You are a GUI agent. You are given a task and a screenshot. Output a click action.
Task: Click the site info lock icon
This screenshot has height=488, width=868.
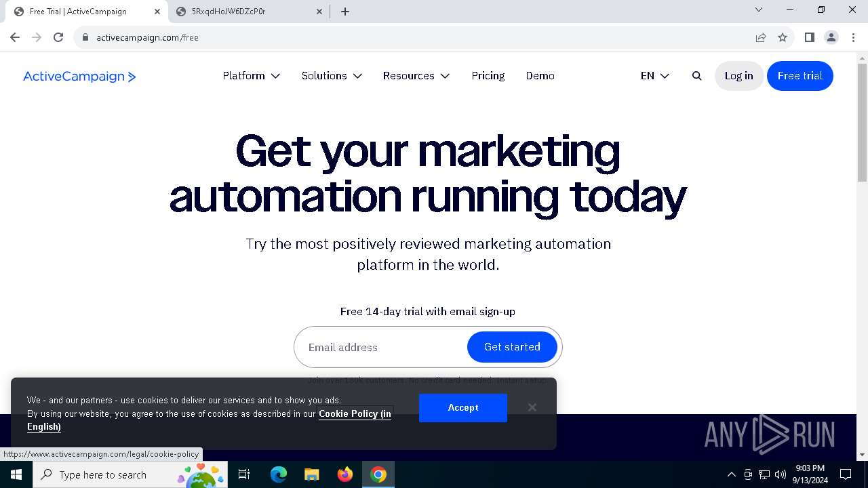(x=85, y=37)
